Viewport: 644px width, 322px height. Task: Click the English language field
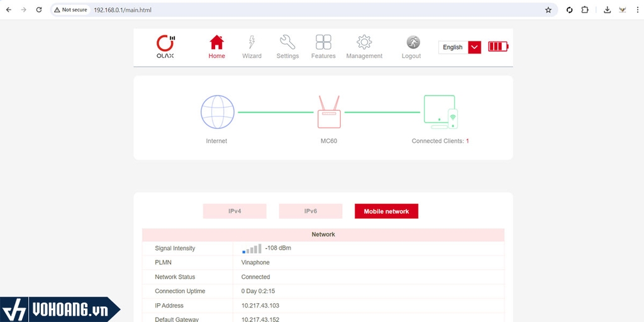pos(453,47)
